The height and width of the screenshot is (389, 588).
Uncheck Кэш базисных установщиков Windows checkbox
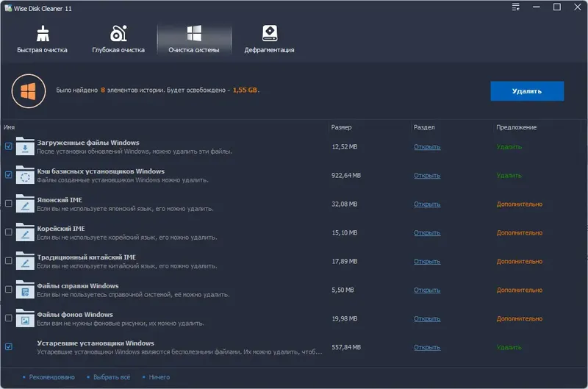point(9,175)
